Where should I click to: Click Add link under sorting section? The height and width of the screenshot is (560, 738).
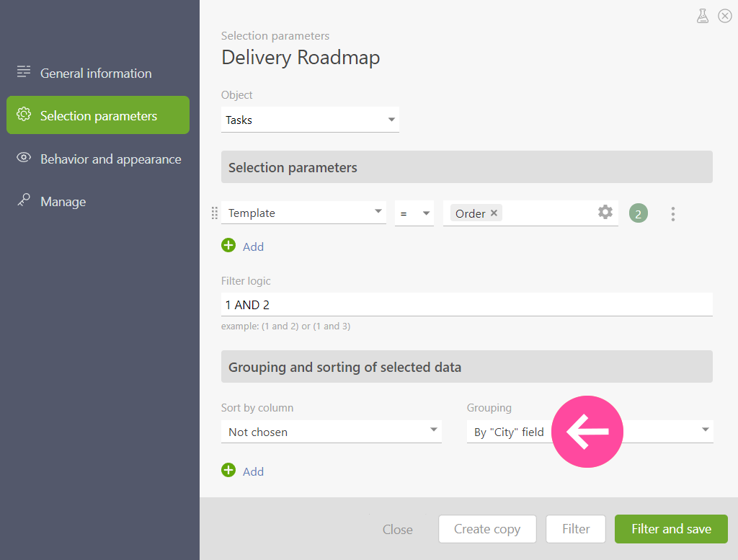pos(253,471)
